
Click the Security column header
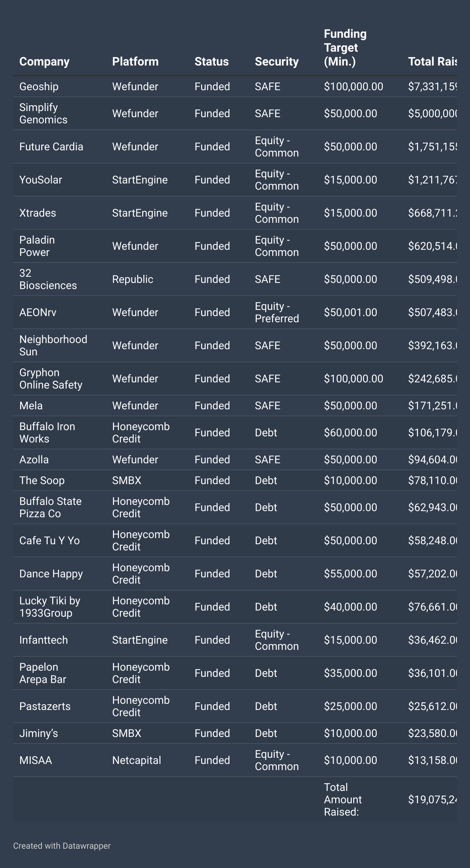pos(277,61)
